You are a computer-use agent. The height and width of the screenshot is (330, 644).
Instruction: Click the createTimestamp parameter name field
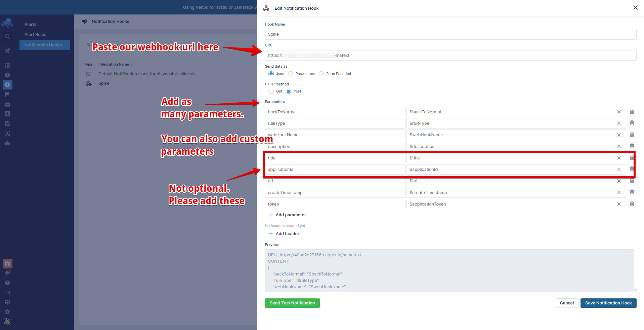click(x=335, y=192)
